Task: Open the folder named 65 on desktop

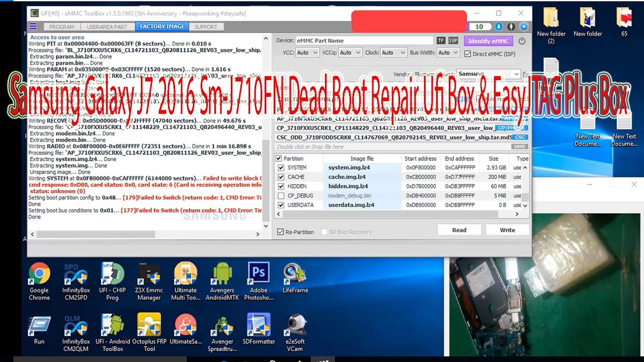Action: pos(624,23)
